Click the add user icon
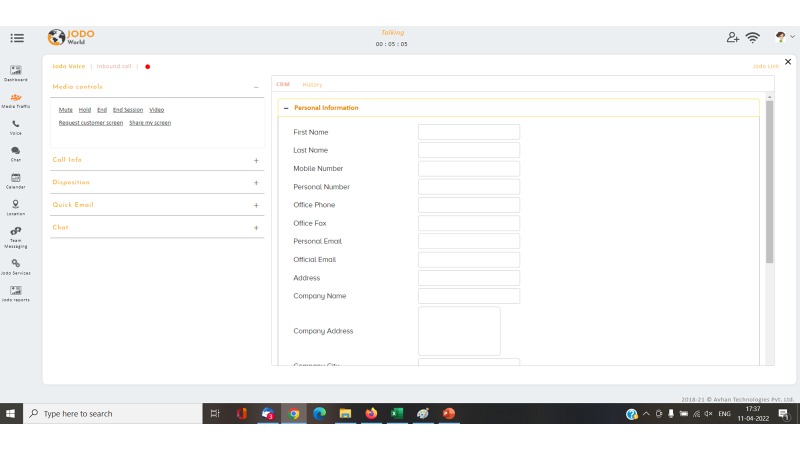800x450 pixels. point(732,38)
